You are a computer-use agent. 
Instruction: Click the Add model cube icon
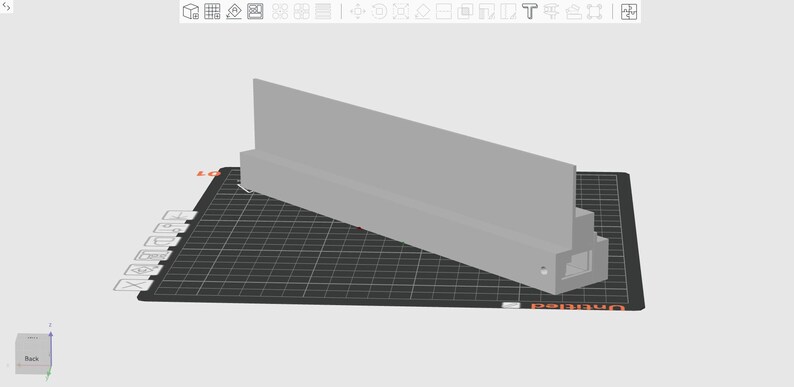tap(190, 11)
